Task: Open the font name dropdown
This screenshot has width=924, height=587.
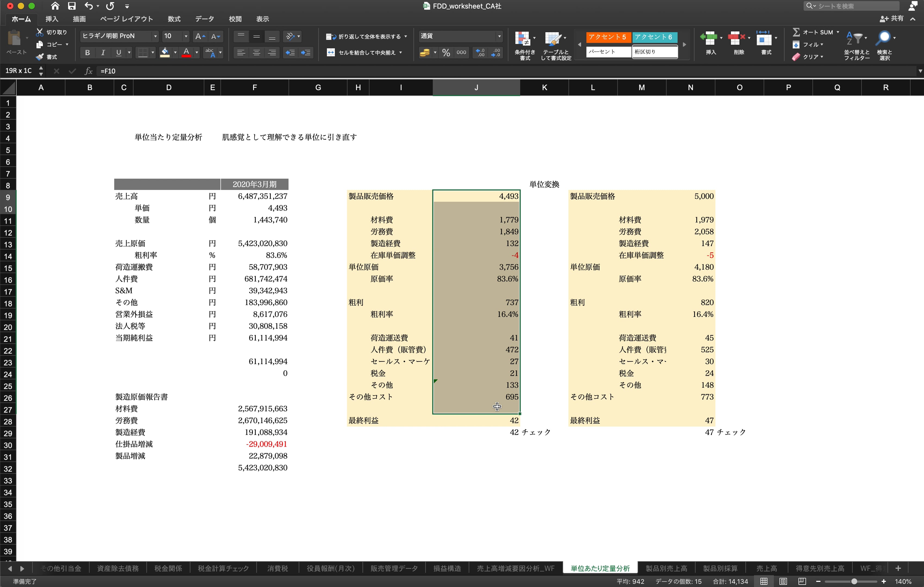Action: pyautogui.click(x=155, y=36)
